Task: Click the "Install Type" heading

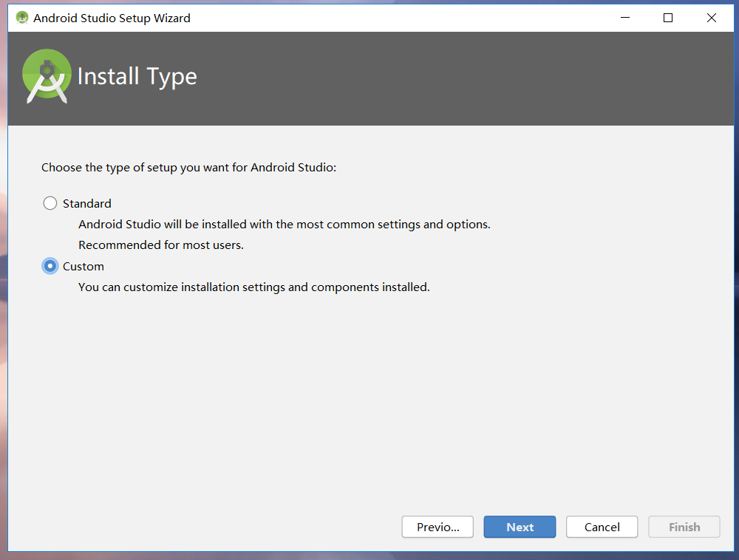Action: click(x=137, y=76)
